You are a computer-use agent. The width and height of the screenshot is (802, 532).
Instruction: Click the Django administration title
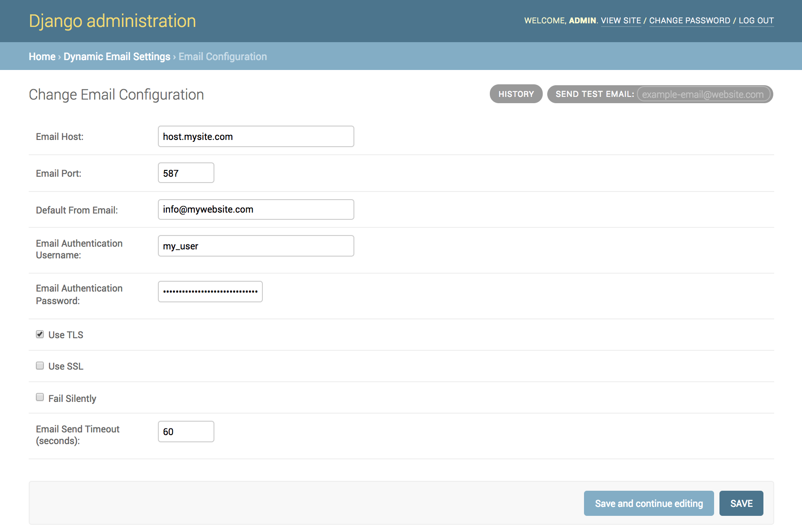(x=112, y=21)
